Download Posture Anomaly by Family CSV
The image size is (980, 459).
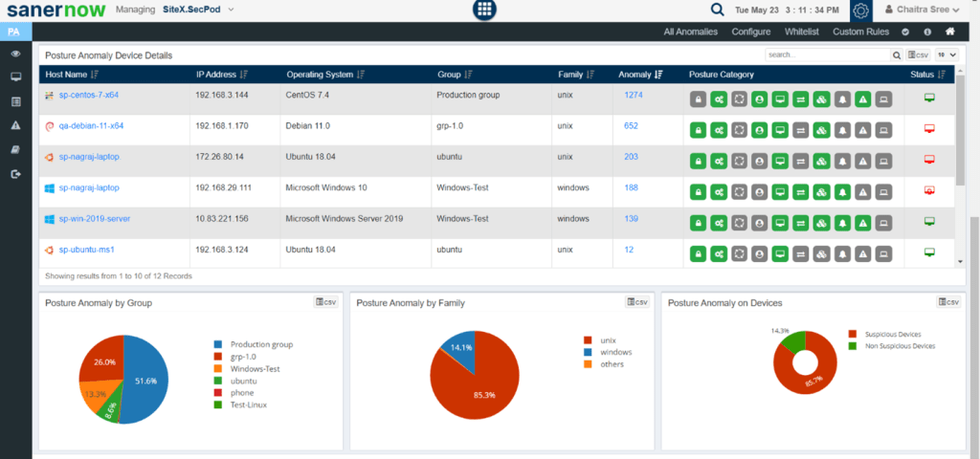(x=637, y=302)
